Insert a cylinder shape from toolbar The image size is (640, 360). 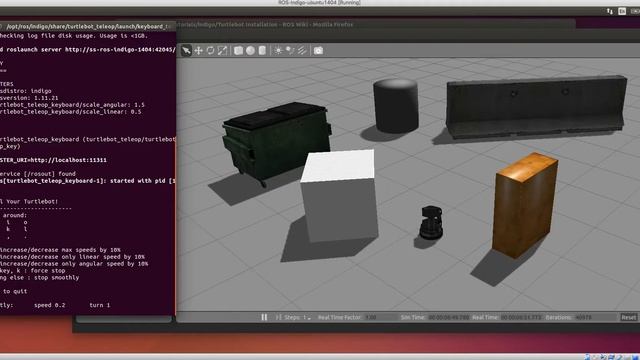262,51
